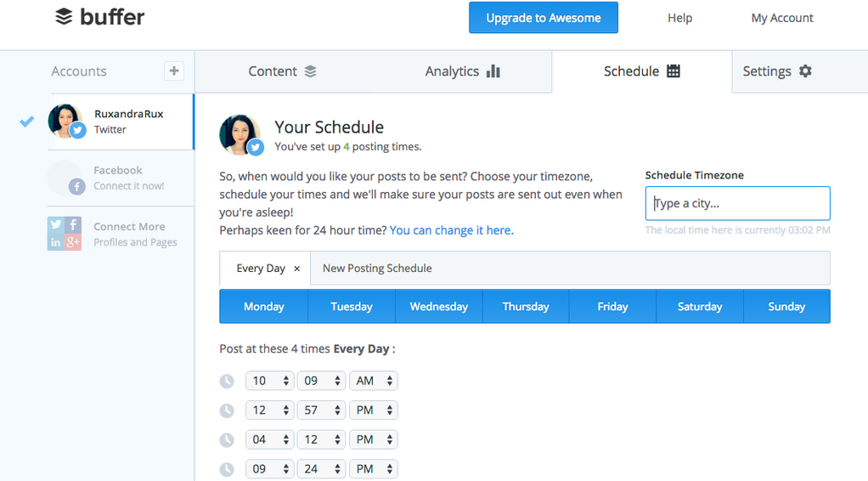Image resolution: width=868 pixels, height=481 pixels.
Task: Click the Connect More social networks icon
Action: click(x=65, y=234)
